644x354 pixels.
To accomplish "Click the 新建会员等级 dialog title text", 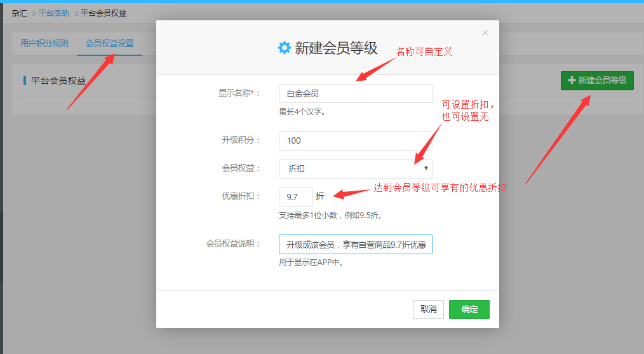I will coord(336,48).
